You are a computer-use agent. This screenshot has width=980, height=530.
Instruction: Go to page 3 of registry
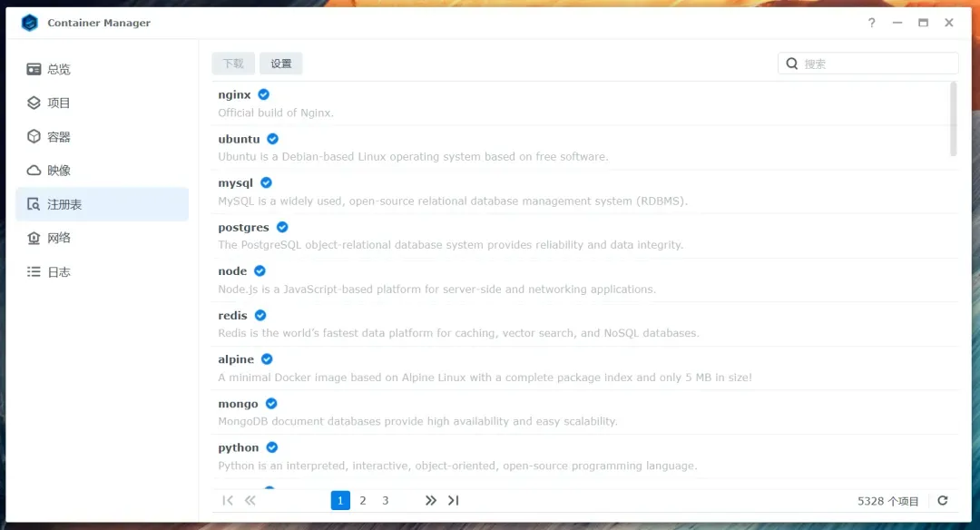pyautogui.click(x=386, y=501)
